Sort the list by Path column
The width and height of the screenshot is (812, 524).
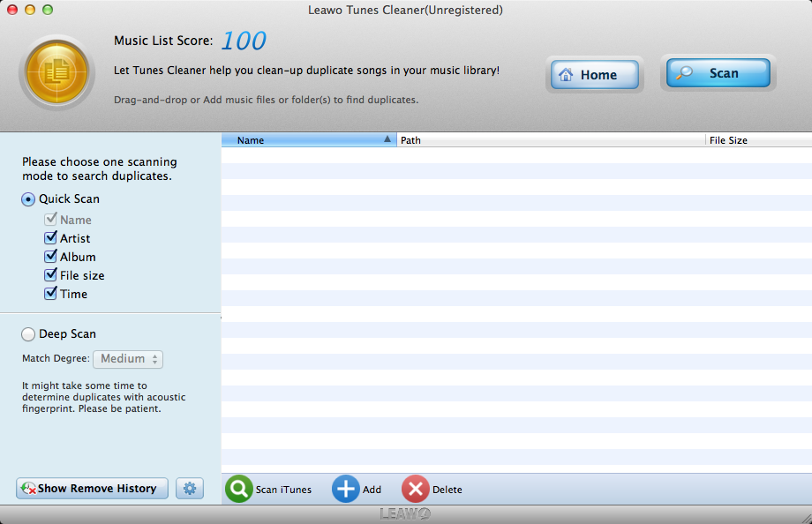pyautogui.click(x=551, y=140)
